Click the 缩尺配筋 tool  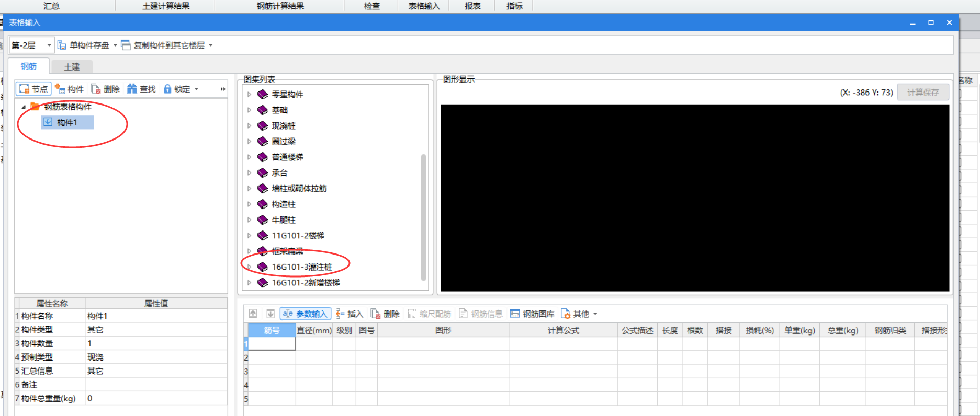[429, 314]
